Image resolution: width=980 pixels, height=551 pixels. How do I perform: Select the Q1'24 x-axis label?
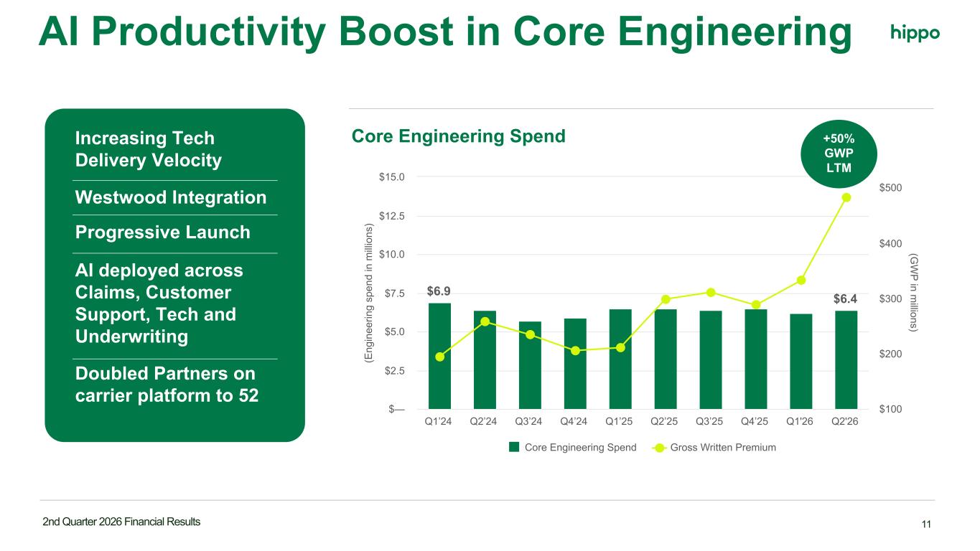pyautogui.click(x=439, y=421)
